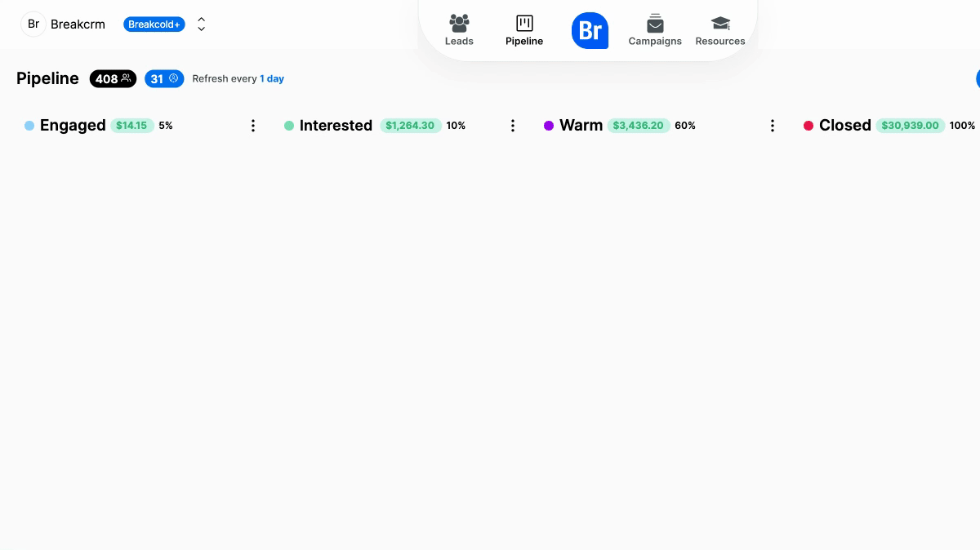980x550 pixels.
Task: Click the black 408 leads count badge
Action: (x=113, y=78)
